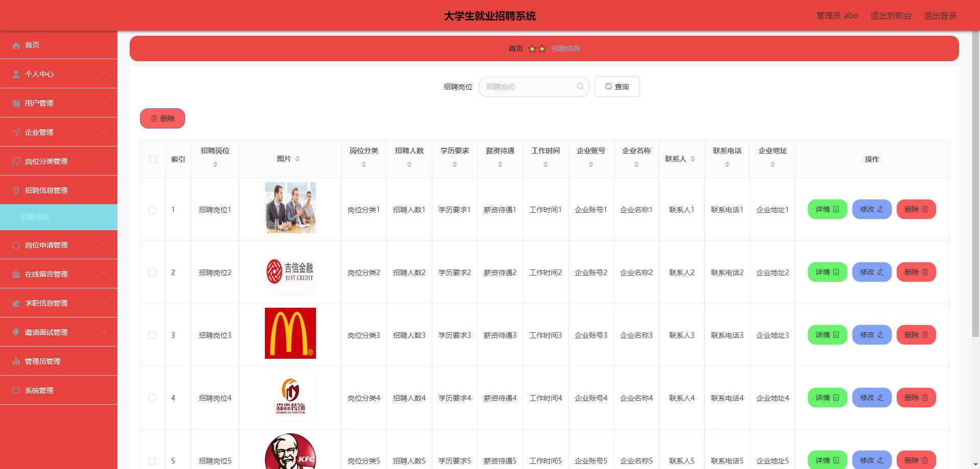This screenshot has width=980, height=469.
Task: Click 退出登录 in the header
Action: (x=940, y=15)
